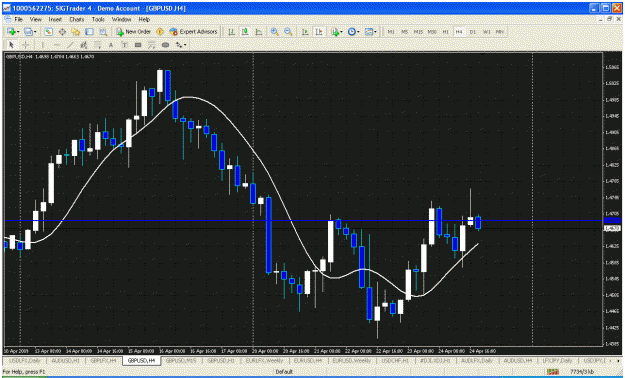Select the M30 timeframe

(x=432, y=32)
